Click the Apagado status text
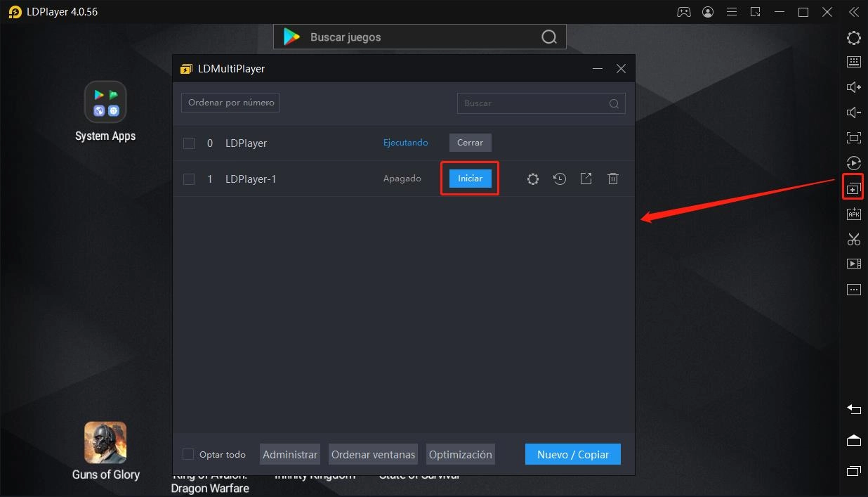This screenshot has height=497, width=868. (402, 179)
